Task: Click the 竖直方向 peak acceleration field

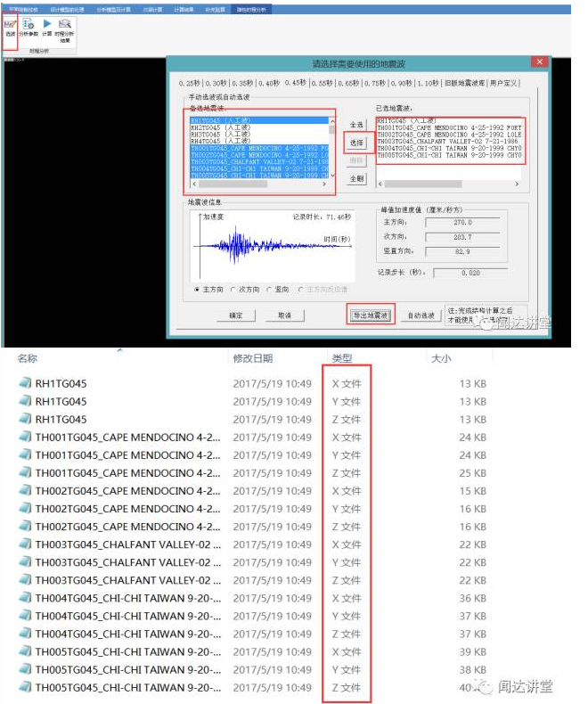Action: click(x=462, y=252)
